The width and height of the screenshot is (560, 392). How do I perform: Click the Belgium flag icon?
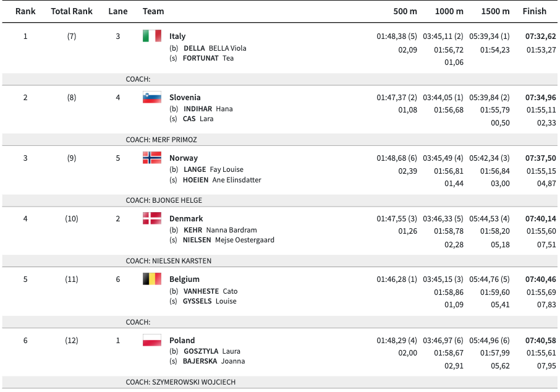(x=152, y=279)
